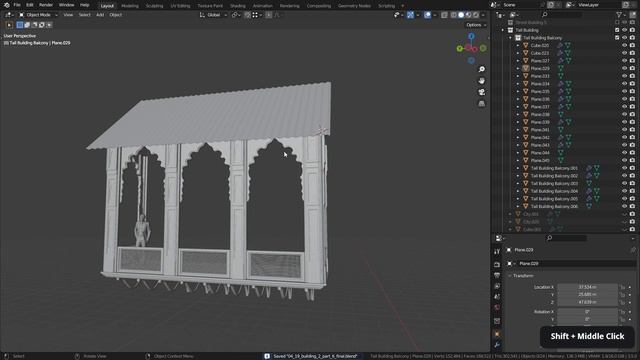The width and height of the screenshot is (640, 360).
Task: Hide Tall Building collection eye icon
Action: [624, 30]
